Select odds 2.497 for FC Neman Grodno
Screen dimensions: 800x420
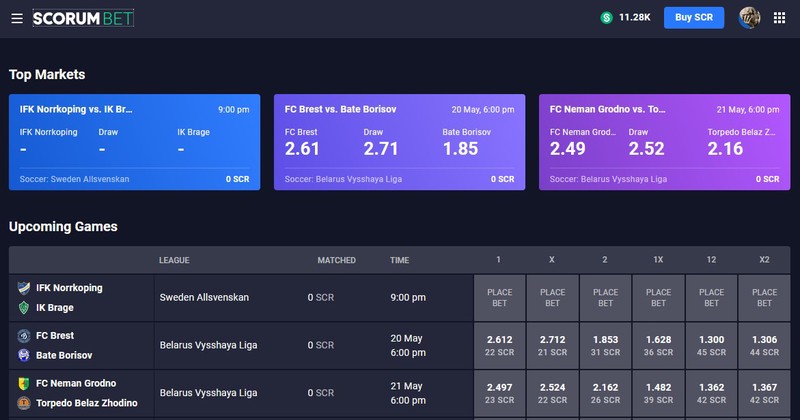pyautogui.click(x=499, y=393)
